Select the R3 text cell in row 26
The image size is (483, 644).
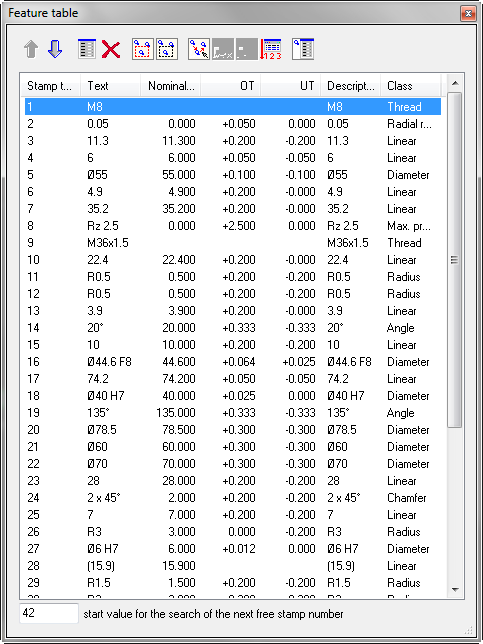click(x=94, y=532)
